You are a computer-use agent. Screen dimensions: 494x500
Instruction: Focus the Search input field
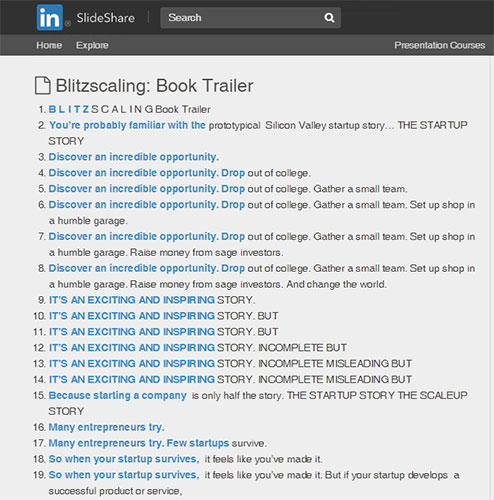250,18
